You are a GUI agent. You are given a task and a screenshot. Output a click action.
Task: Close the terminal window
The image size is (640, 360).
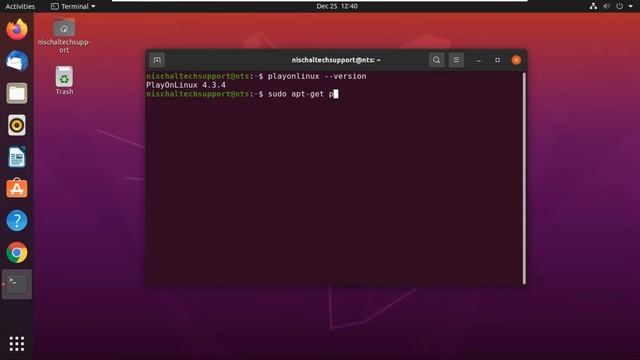(x=516, y=60)
